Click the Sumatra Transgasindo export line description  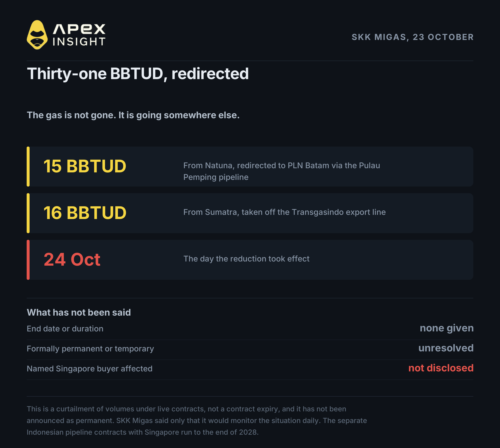[x=285, y=212]
